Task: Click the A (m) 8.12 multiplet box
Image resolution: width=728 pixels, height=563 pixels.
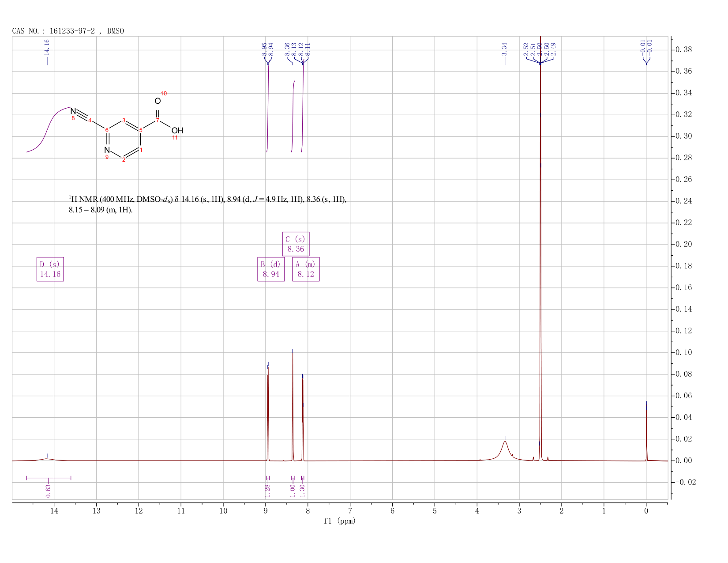Action: [306, 269]
